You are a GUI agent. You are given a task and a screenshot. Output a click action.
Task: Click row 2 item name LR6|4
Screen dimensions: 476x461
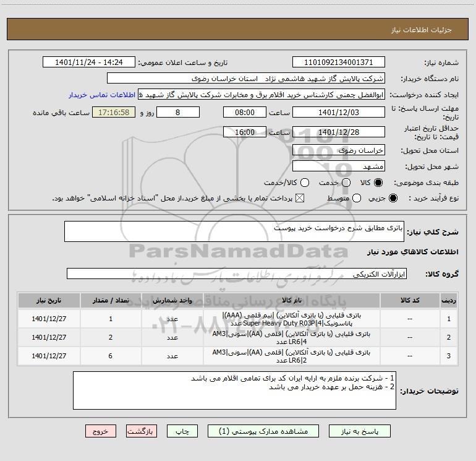click(x=291, y=338)
